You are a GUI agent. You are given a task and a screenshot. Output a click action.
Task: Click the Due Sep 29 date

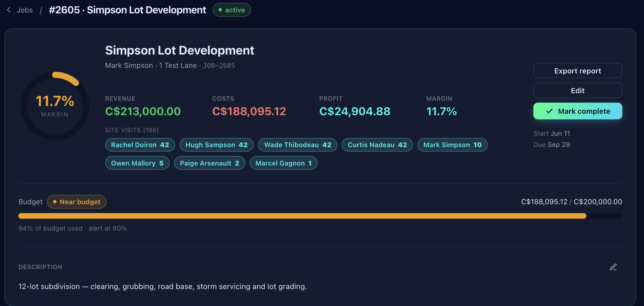pyautogui.click(x=552, y=144)
